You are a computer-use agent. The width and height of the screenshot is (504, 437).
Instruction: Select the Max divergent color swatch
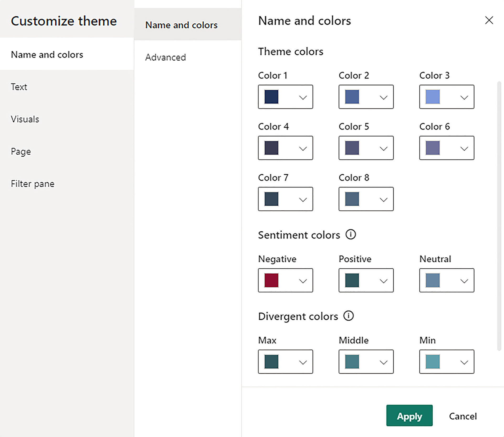(x=271, y=362)
